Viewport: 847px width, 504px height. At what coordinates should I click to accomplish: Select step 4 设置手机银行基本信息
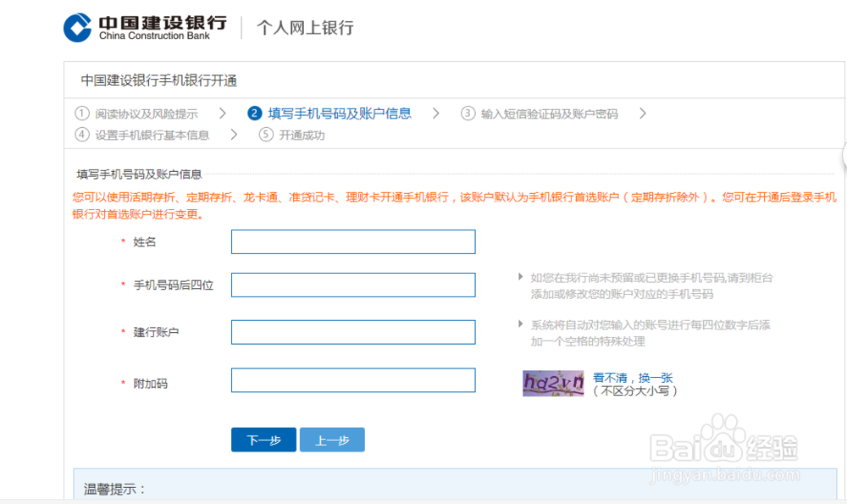[x=141, y=135]
